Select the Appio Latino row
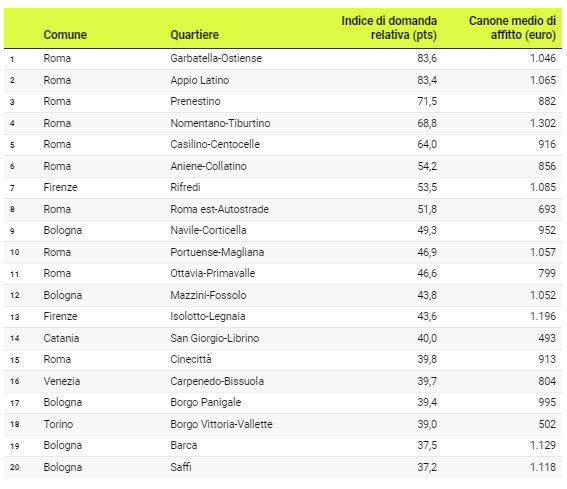567x489 pixels. pos(283,80)
